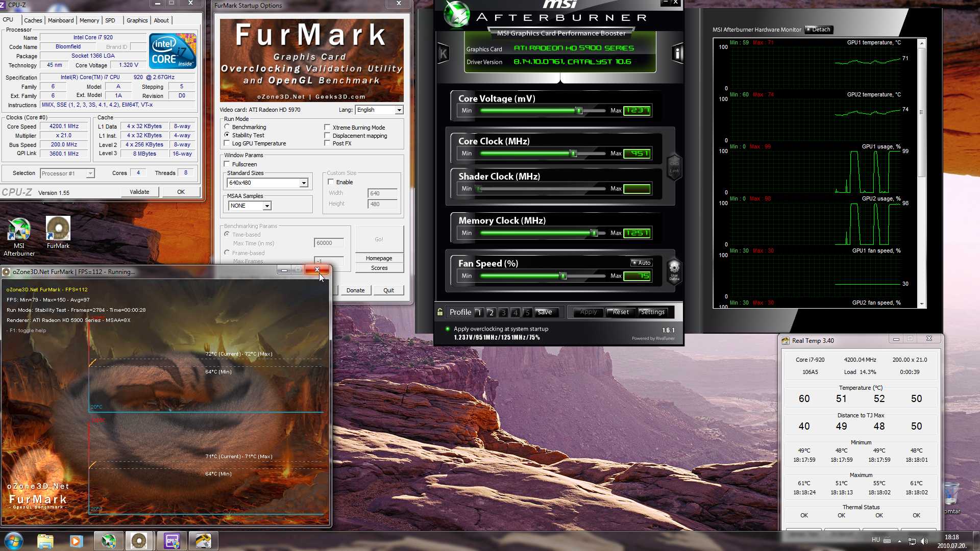Open the CPU-Z About tab
Viewport: 980px width, 551px height.
pyautogui.click(x=161, y=20)
